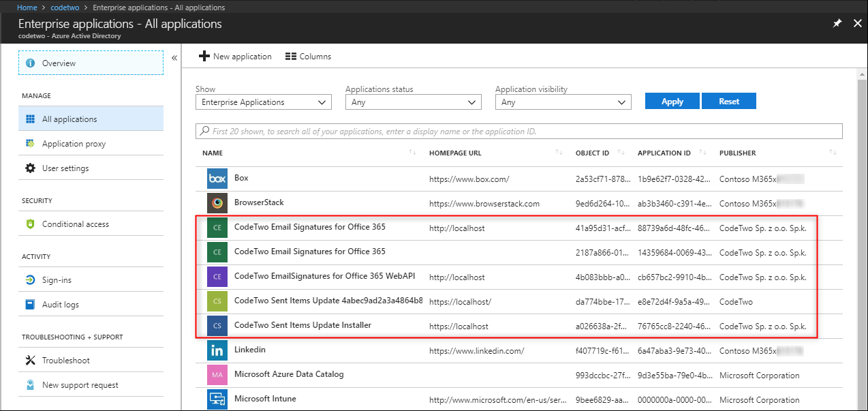Click the Microsoft Azure Data Catalog name

coord(289,374)
